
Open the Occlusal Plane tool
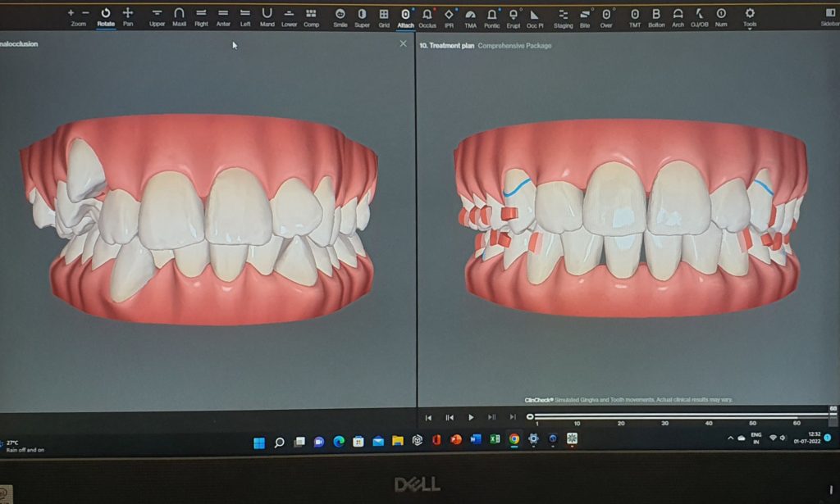pos(535,18)
